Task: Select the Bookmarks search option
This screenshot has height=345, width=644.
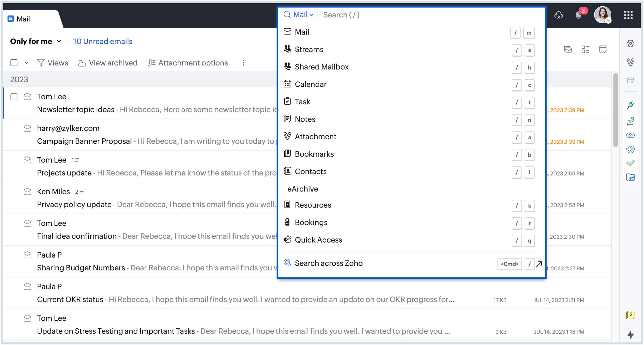Action: click(314, 154)
